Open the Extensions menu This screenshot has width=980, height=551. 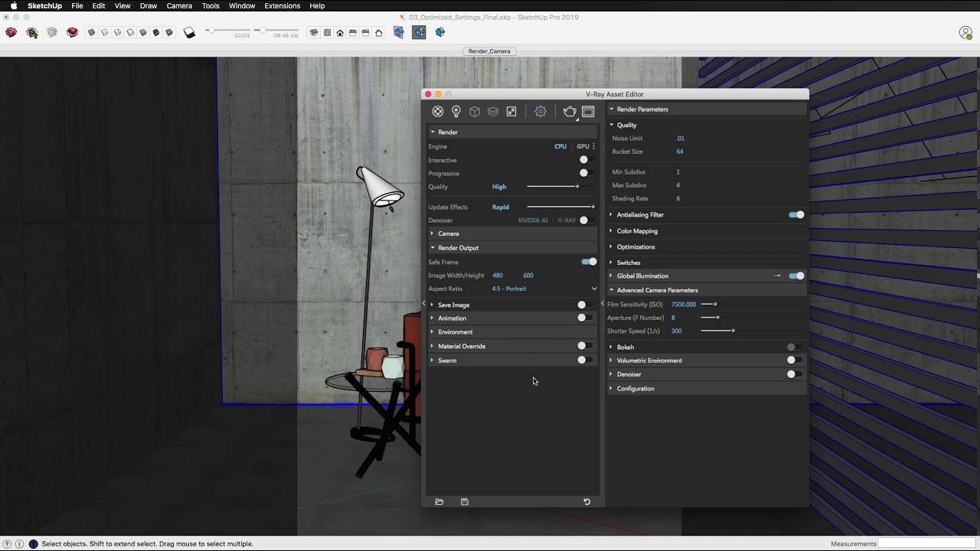coord(282,5)
